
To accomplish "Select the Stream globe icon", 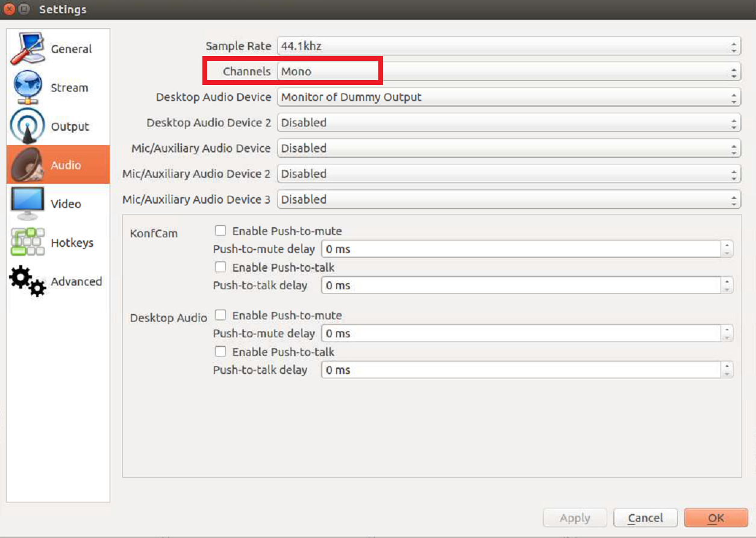I will coord(27,88).
